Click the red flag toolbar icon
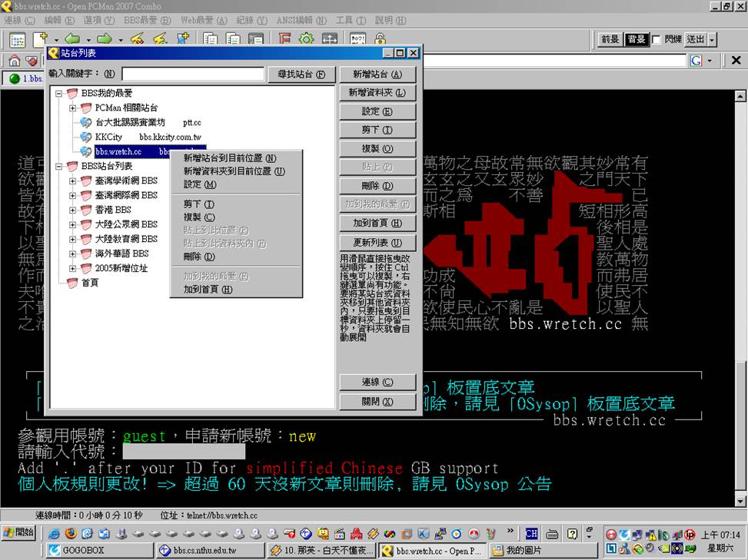The height and width of the screenshot is (560, 748). pos(284,40)
